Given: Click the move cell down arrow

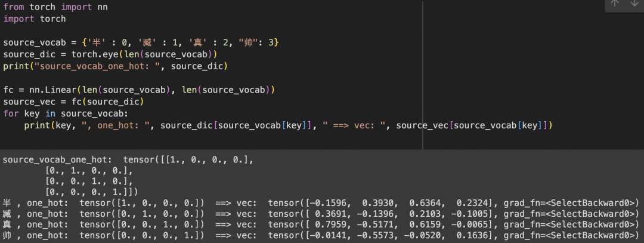Looking at the screenshot, I should click(634, 4).
